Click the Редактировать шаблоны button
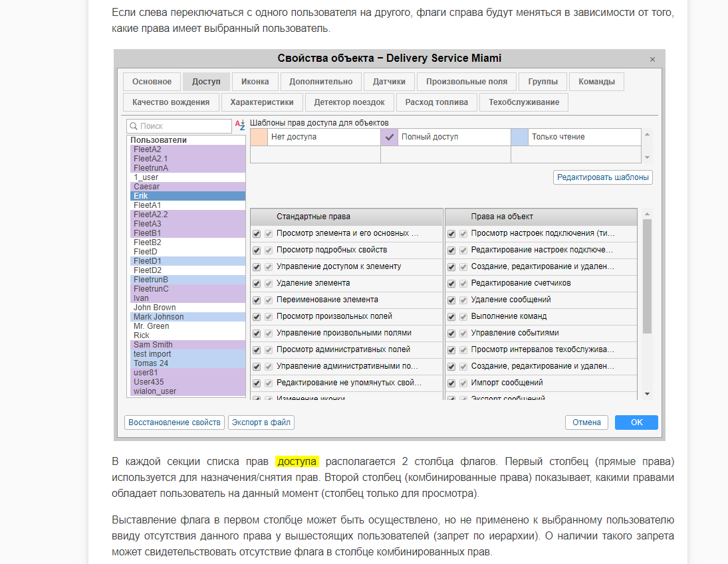Viewport: 728px width, 564px height. (602, 177)
